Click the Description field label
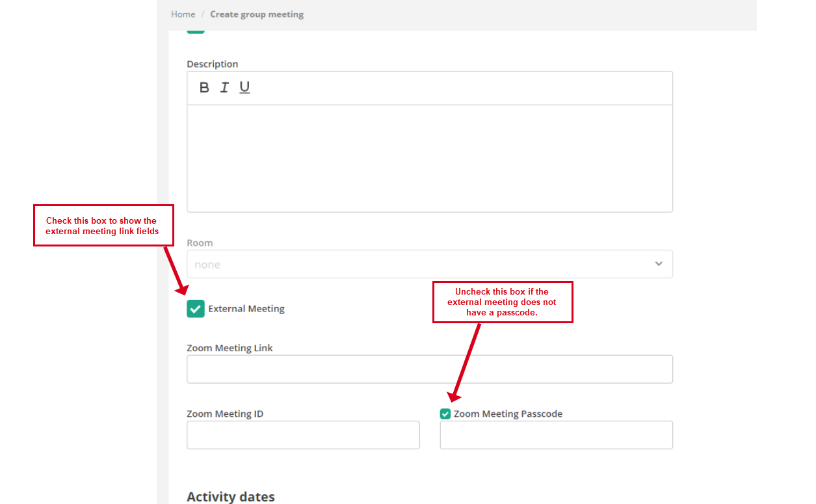This screenshot has width=816, height=504. 213,64
